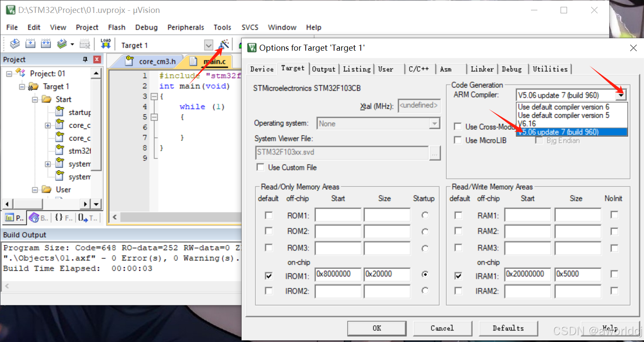This screenshot has width=644, height=342.
Task: Open Options for Target magic wand icon
Action: (x=224, y=45)
